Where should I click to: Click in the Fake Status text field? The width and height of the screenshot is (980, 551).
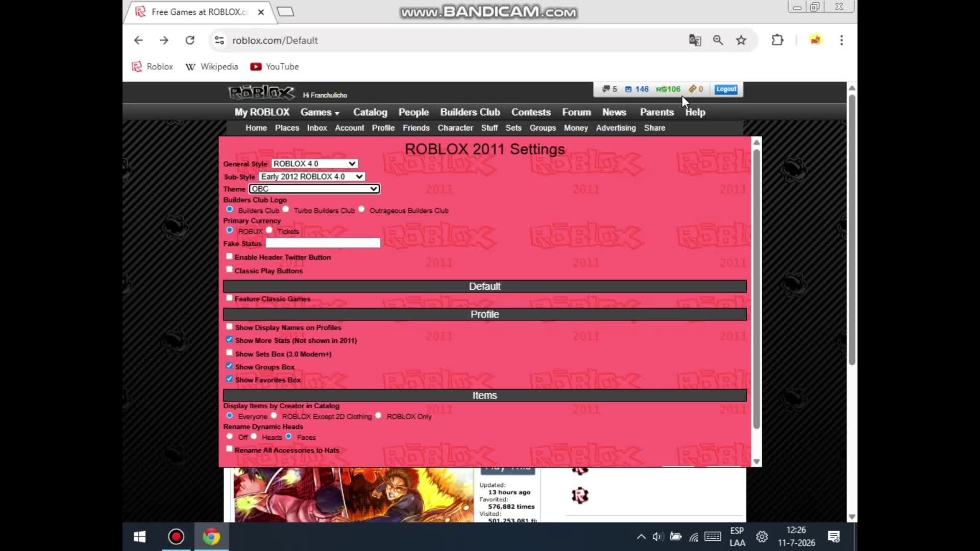tap(323, 243)
